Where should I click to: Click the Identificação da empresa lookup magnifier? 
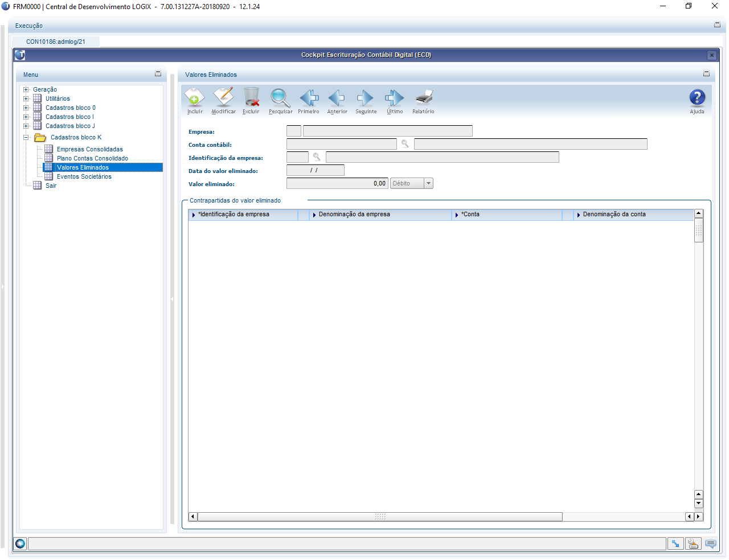[x=317, y=157]
